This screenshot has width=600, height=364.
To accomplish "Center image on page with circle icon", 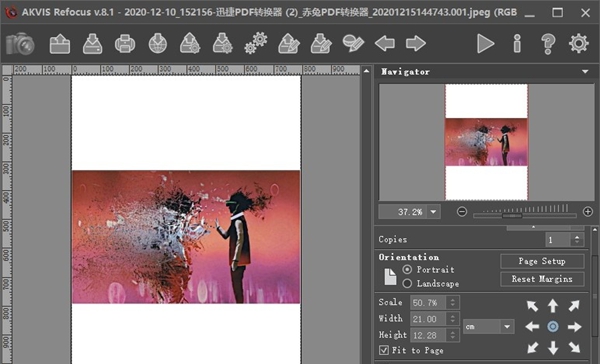I will pyautogui.click(x=553, y=326).
